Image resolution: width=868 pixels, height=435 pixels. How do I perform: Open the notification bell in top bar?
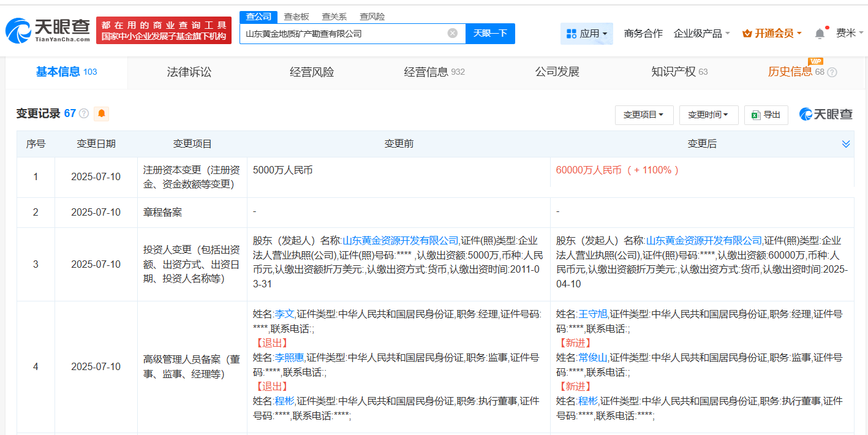pyautogui.click(x=820, y=34)
